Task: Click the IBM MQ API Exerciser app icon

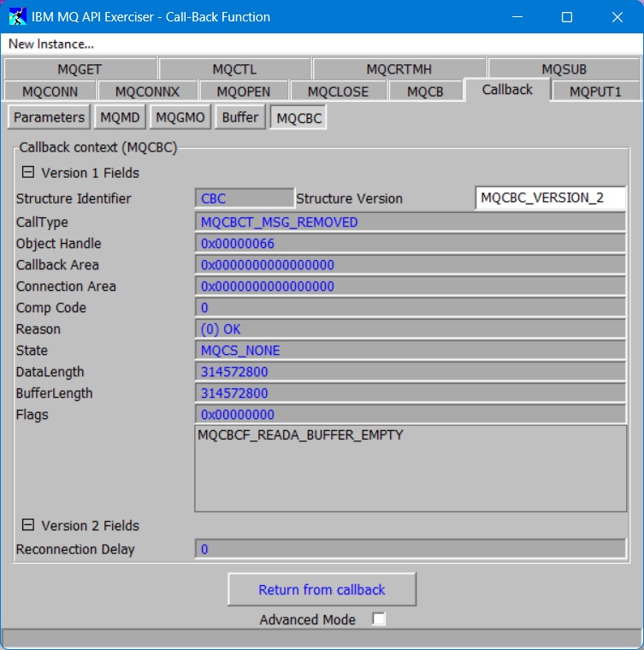Action: point(17,16)
